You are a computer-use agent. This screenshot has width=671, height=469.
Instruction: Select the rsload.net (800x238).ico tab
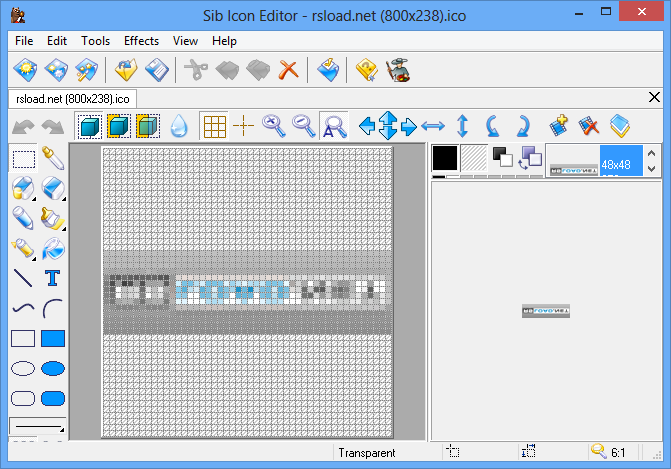[x=73, y=99]
